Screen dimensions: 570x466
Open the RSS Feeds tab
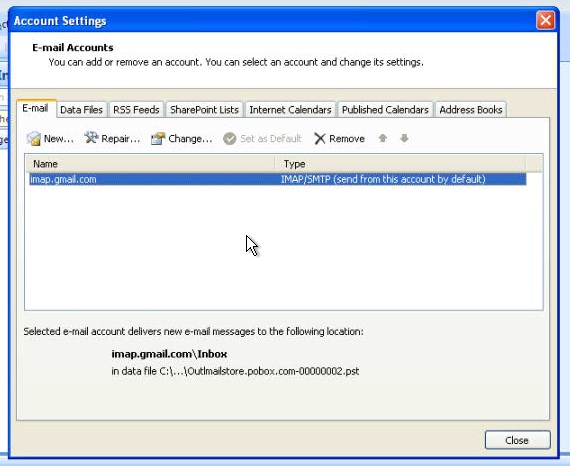[x=136, y=110]
